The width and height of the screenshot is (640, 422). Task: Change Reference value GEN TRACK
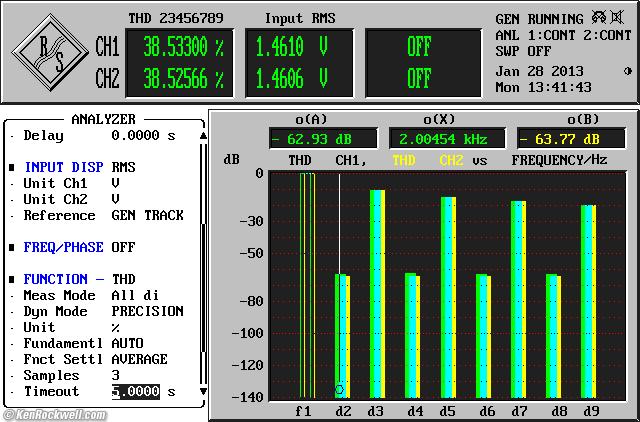tap(147, 215)
